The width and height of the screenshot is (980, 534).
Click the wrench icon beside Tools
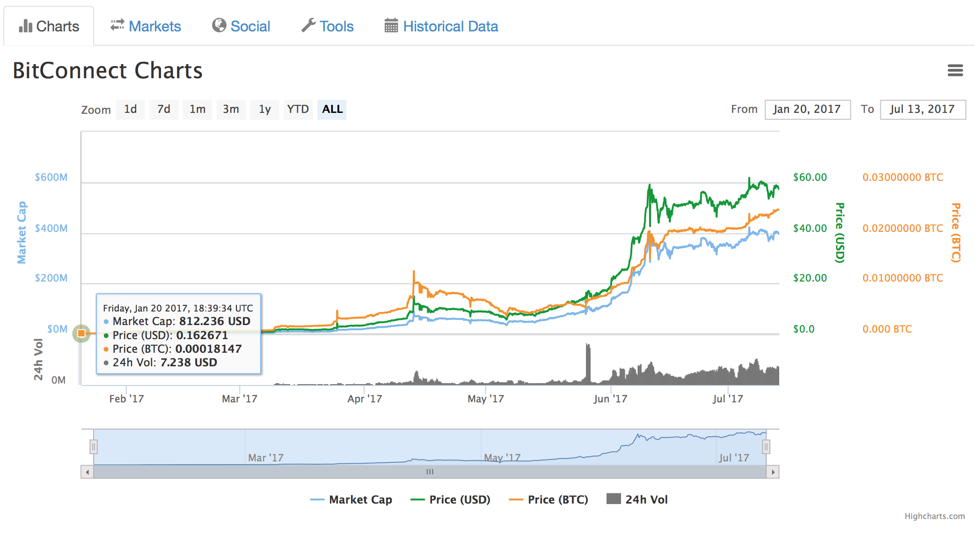pyautogui.click(x=308, y=25)
